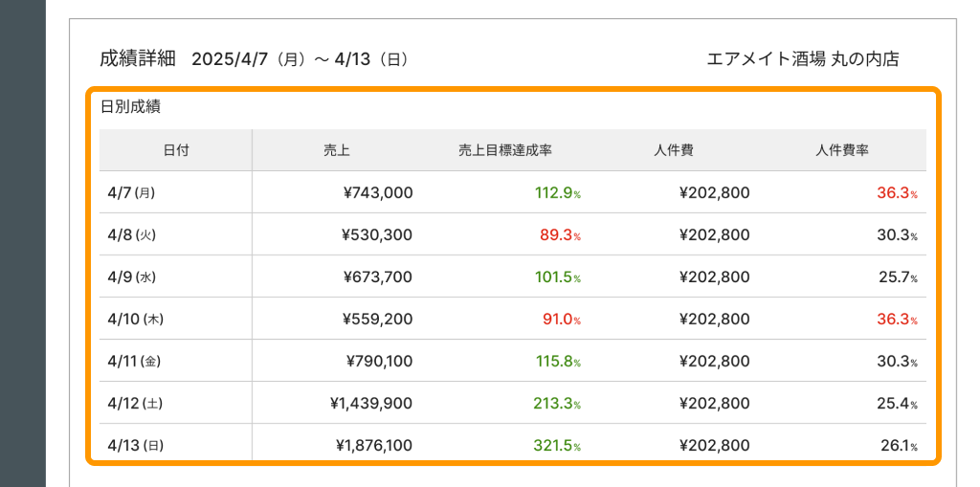Click 30.3% labor rate in 4/8 row

pos(898,235)
